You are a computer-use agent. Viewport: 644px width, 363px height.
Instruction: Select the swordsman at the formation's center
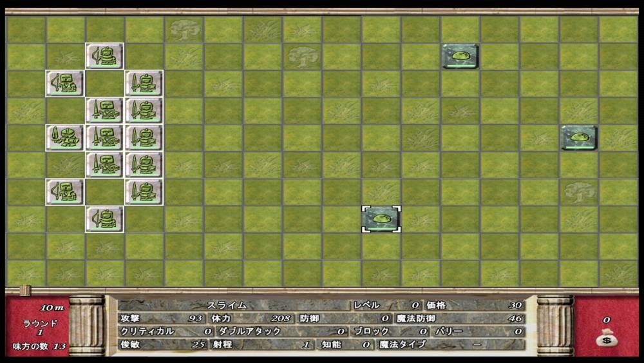click(x=104, y=137)
